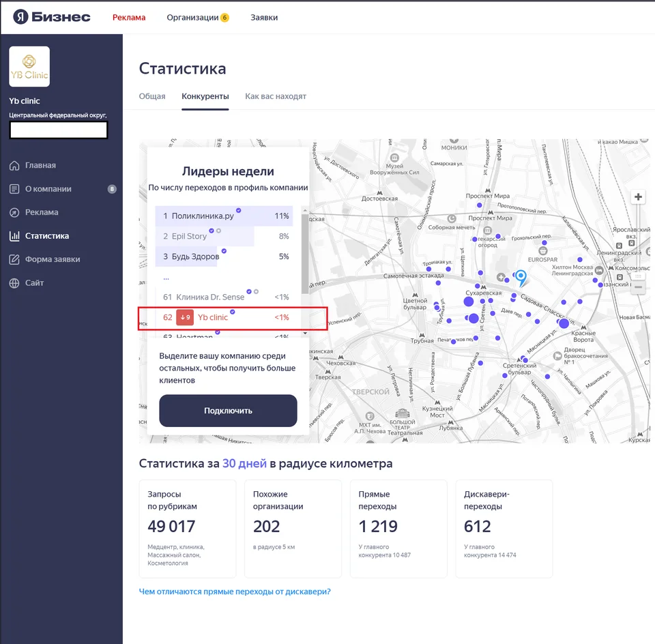Open the Yandex Business logo home link

(x=52, y=17)
